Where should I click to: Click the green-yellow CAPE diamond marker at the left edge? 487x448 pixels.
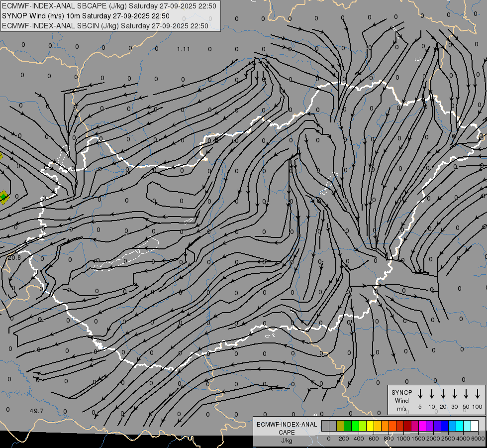[3, 197]
